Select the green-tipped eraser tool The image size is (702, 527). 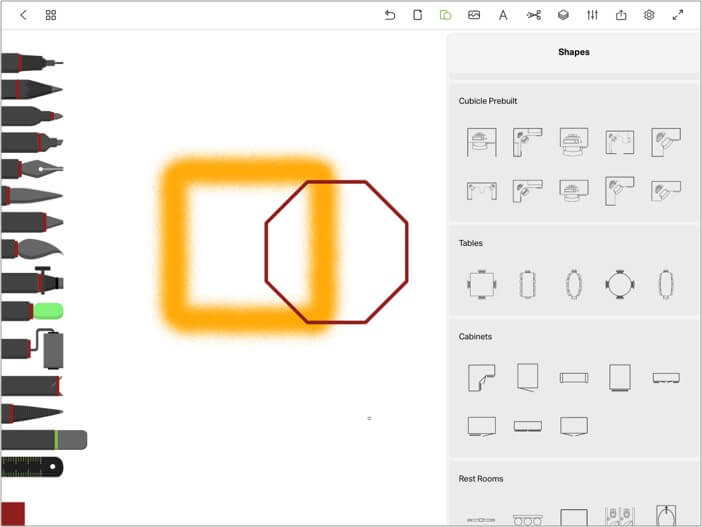click(x=31, y=311)
